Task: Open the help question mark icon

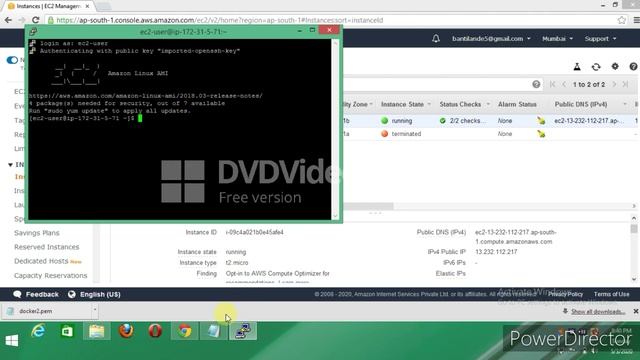Action: pos(633,67)
